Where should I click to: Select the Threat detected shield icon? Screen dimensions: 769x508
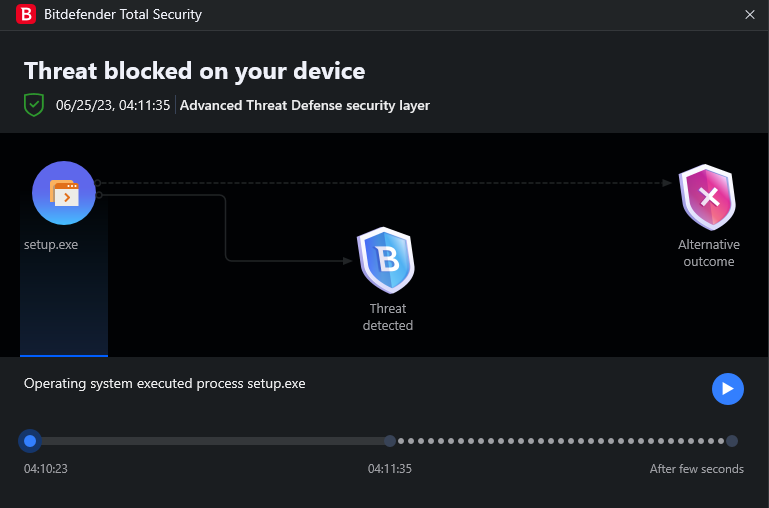point(386,259)
